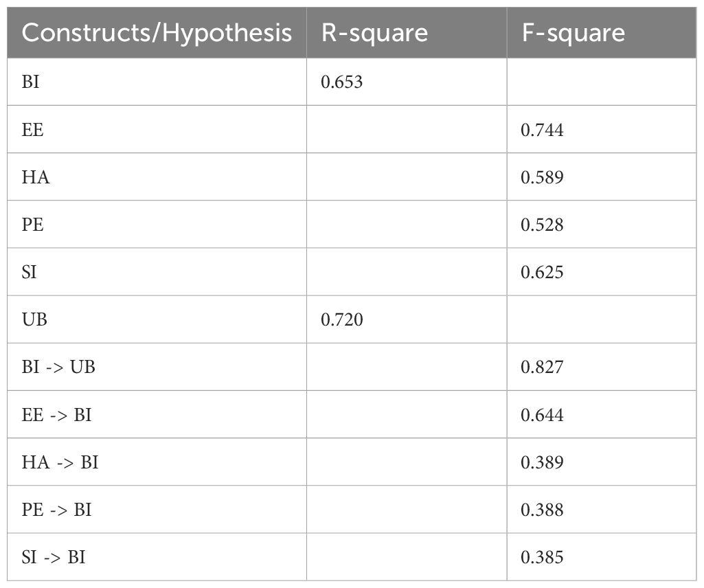Select the EE construct row label

click(32, 130)
